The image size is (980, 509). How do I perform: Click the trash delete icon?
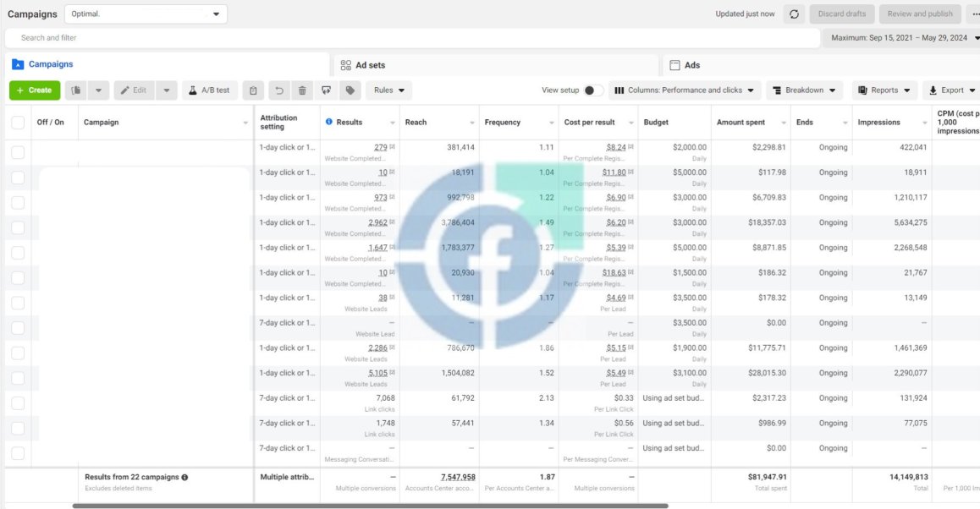[x=302, y=90]
